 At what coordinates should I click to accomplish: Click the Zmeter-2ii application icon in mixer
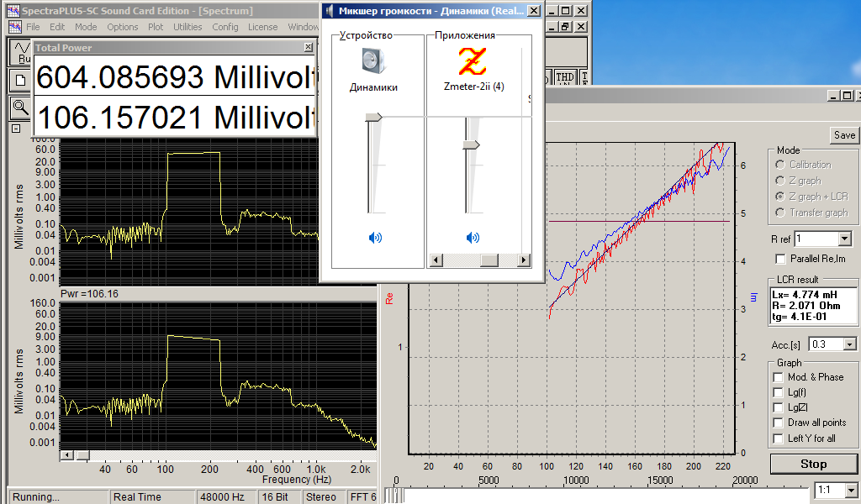[473, 60]
